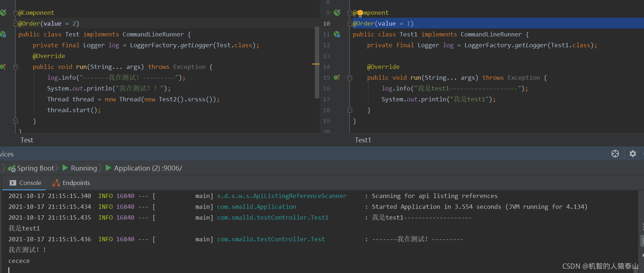Click line number 10 in Test1 gutter
The width and height of the screenshot is (644, 273).
click(x=326, y=23)
